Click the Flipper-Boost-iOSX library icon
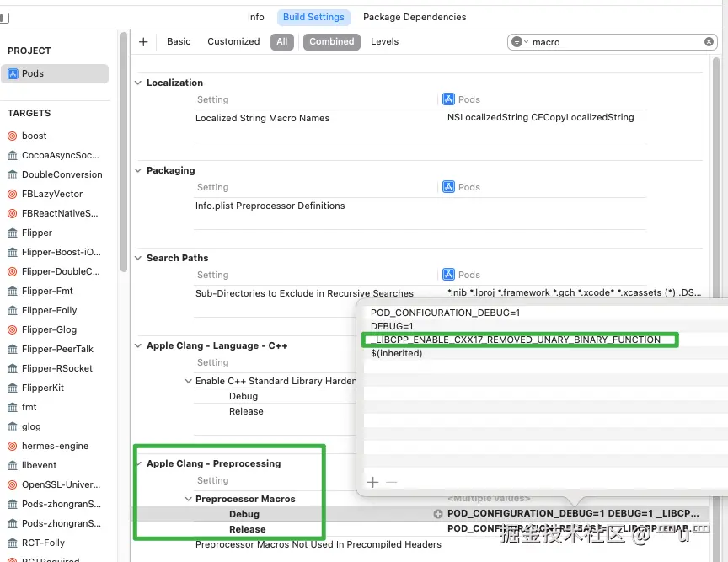This screenshot has width=728, height=562. click(x=13, y=252)
